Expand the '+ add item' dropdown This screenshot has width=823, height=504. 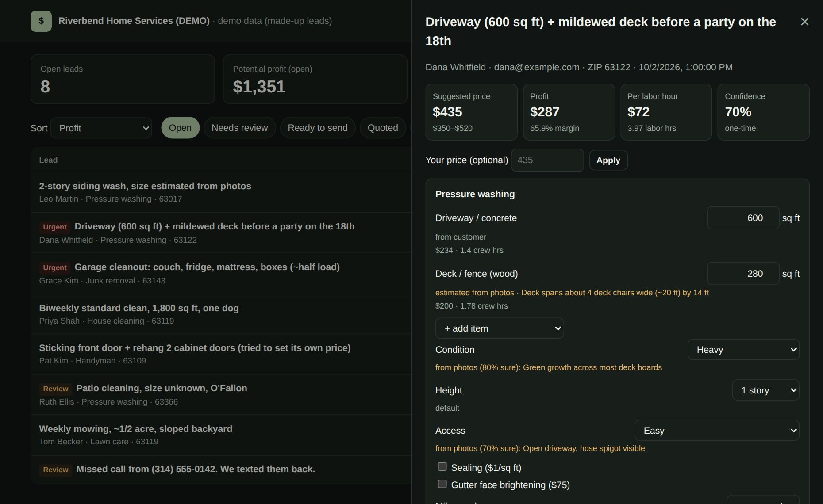[500, 328]
